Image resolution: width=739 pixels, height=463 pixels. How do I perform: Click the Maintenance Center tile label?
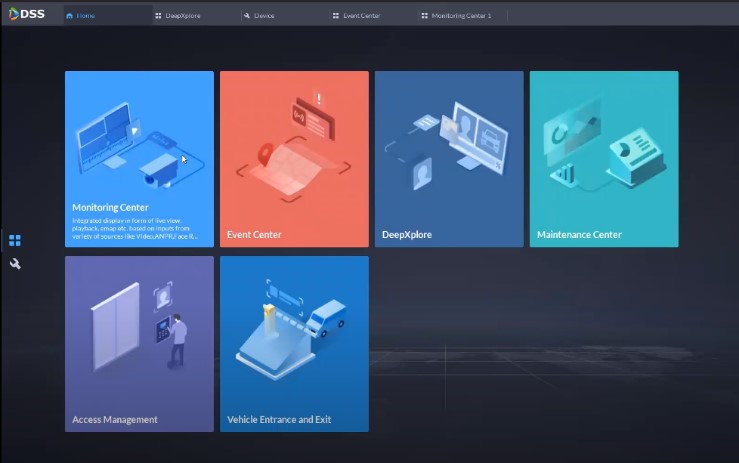579,235
